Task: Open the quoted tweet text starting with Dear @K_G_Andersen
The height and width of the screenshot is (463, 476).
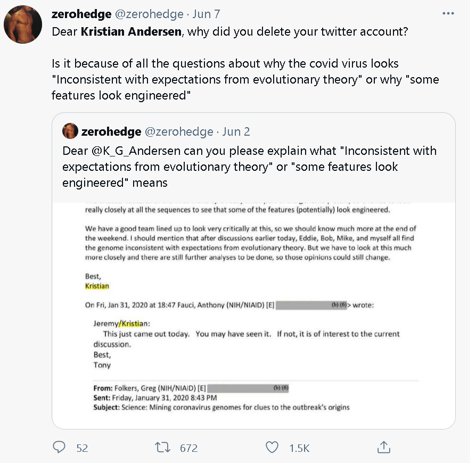Action: point(249,167)
